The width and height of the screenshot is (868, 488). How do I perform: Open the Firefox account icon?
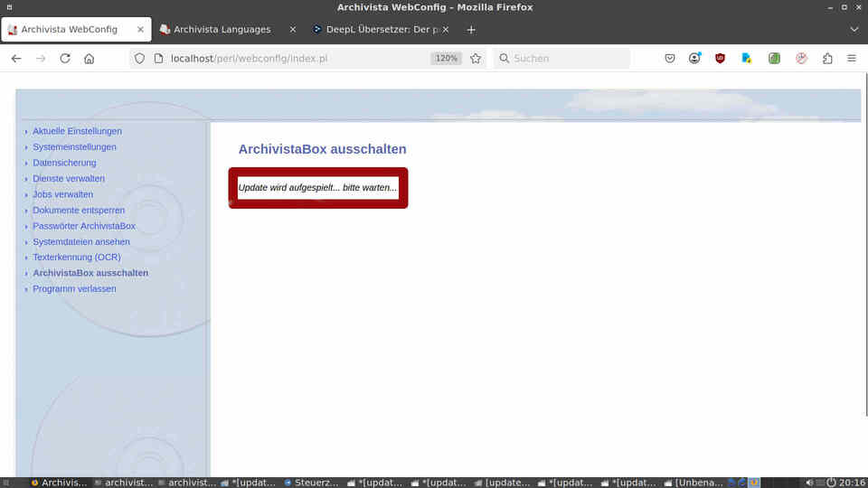point(694,58)
